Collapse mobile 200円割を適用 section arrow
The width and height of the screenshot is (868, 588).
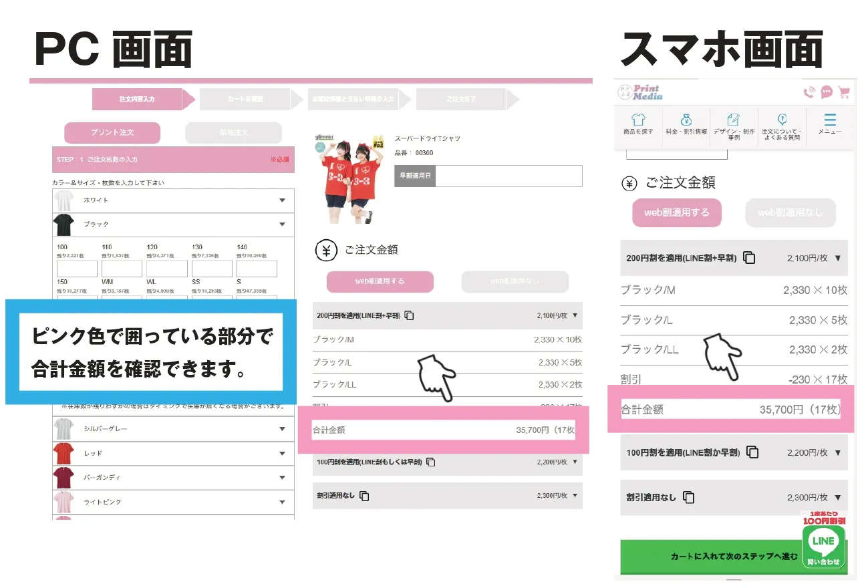click(838, 258)
